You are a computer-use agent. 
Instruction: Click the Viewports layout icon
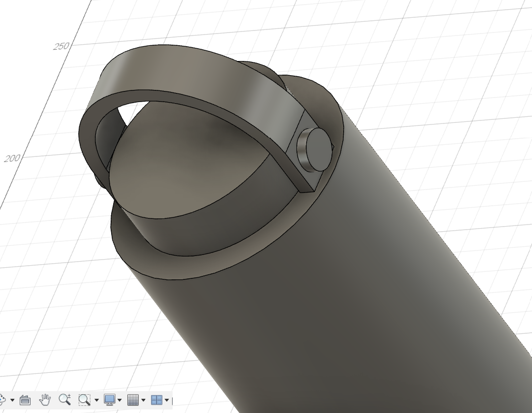[x=156, y=400]
